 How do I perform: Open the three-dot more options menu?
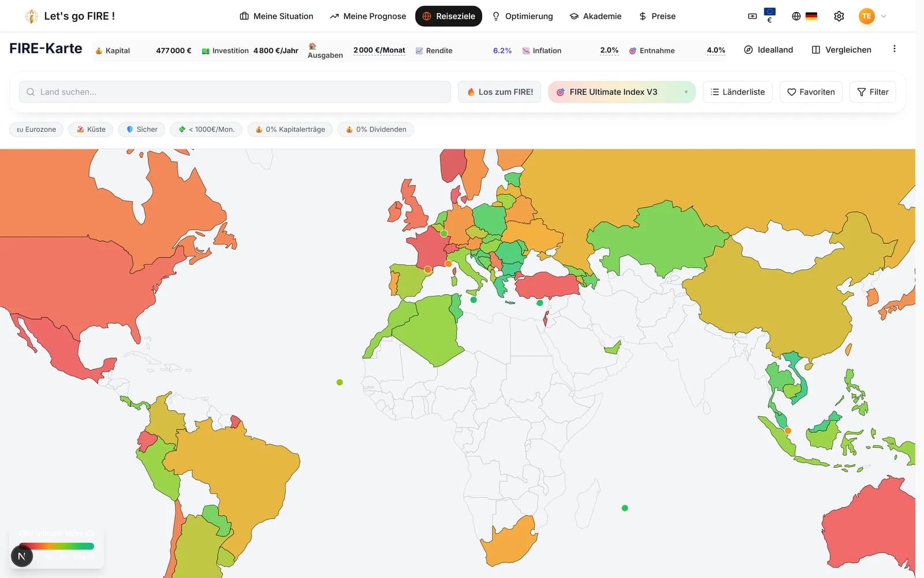[x=894, y=49]
